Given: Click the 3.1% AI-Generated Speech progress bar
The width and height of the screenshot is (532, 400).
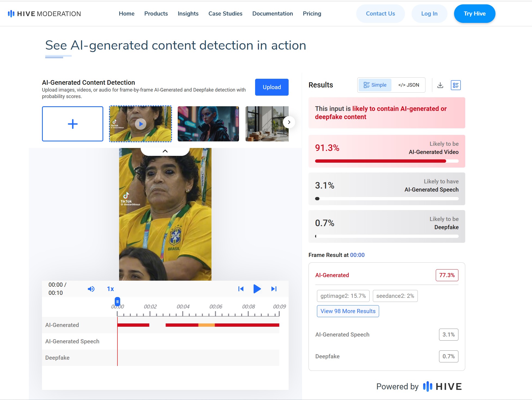Looking at the screenshot, I should click(387, 199).
